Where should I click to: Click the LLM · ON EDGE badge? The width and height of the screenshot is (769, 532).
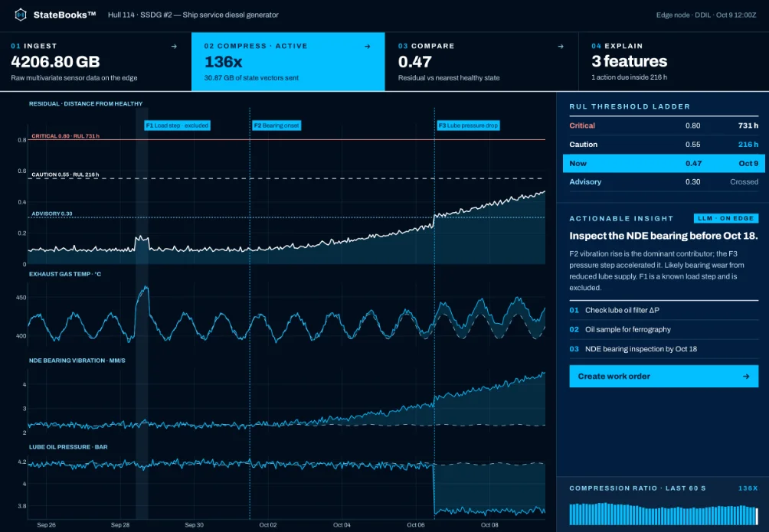click(726, 218)
